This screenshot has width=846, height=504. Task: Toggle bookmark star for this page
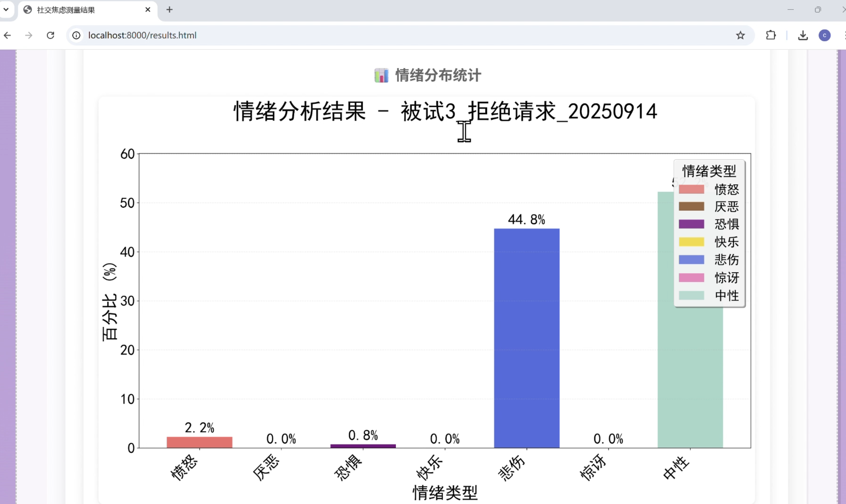tap(741, 35)
